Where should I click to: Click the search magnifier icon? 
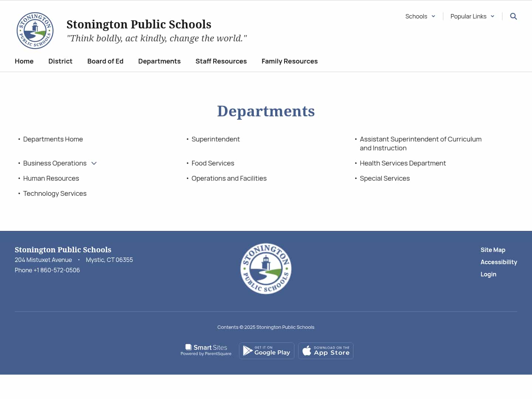[514, 16]
